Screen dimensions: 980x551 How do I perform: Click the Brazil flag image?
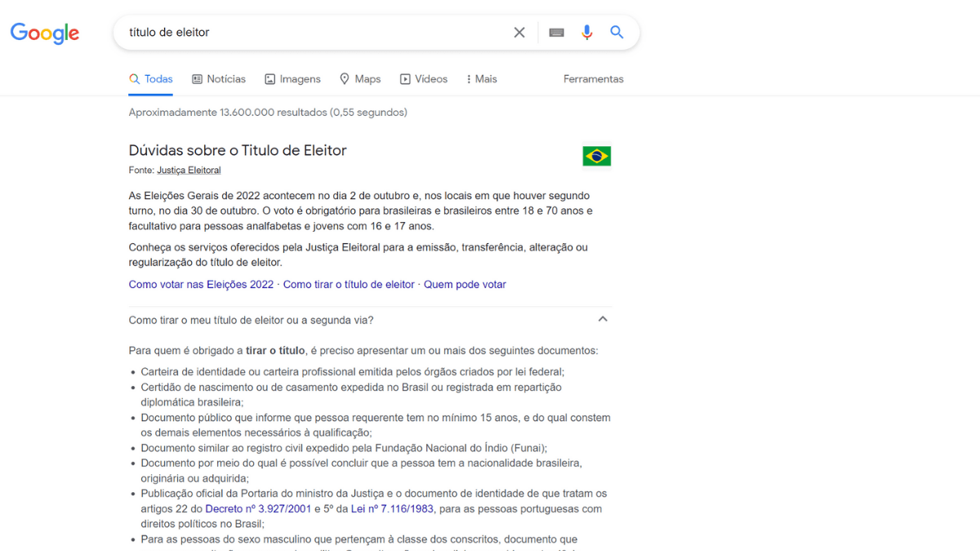(x=597, y=156)
